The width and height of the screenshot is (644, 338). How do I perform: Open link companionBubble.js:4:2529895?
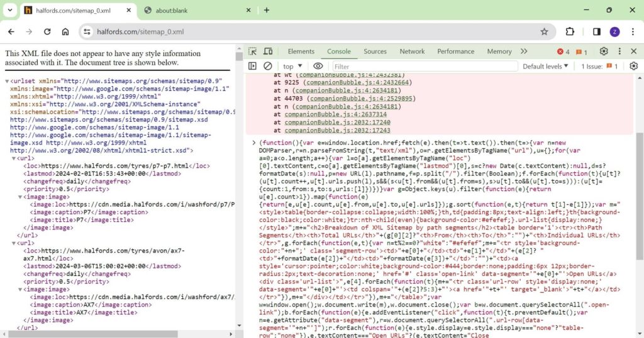[x=360, y=99]
